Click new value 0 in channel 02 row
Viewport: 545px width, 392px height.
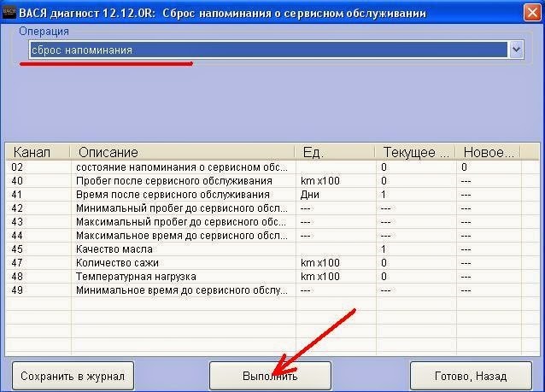[464, 167]
